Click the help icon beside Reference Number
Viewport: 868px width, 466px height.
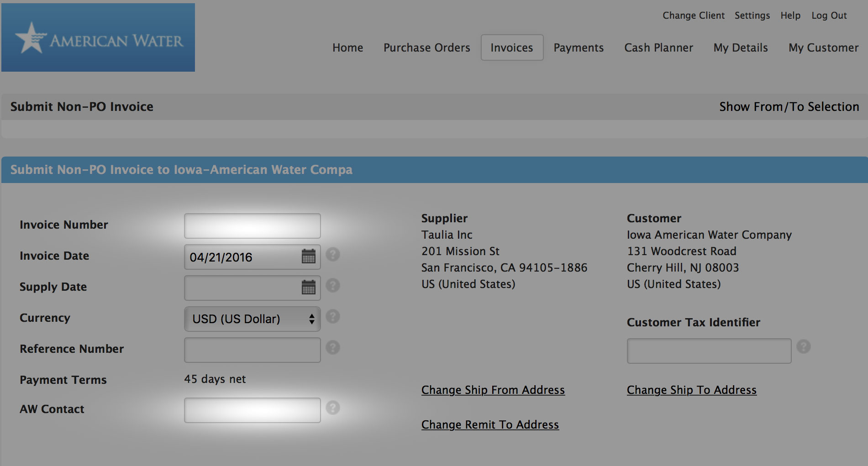click(333, 347)
